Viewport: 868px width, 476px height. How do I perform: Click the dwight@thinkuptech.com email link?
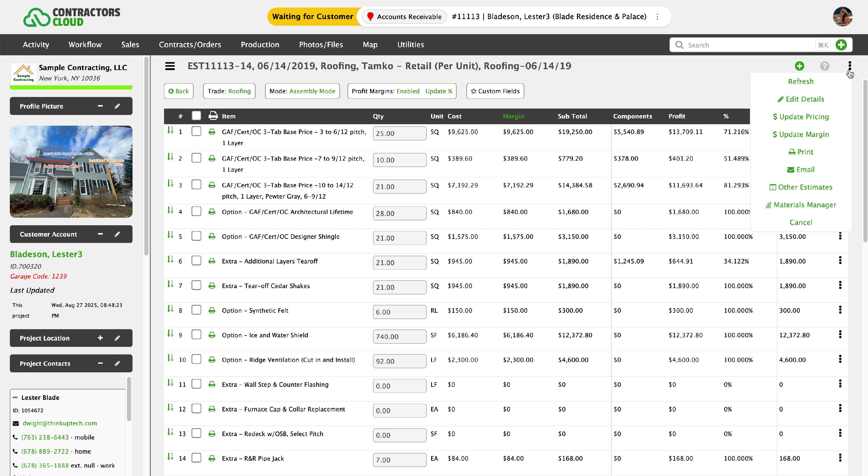pos(60,423)
